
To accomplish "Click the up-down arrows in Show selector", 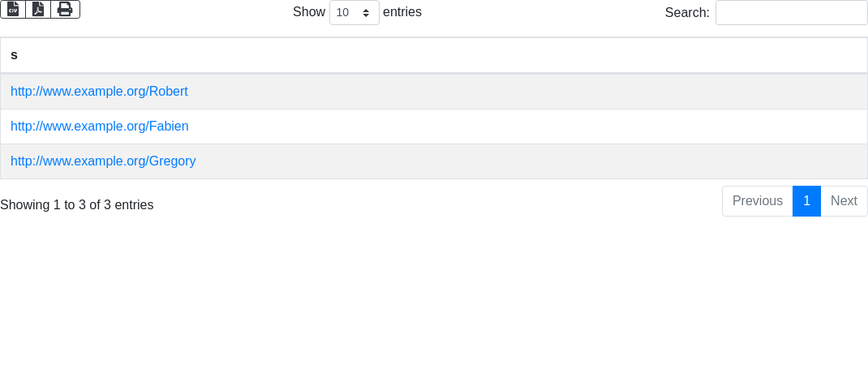I will tap(366, 13).
